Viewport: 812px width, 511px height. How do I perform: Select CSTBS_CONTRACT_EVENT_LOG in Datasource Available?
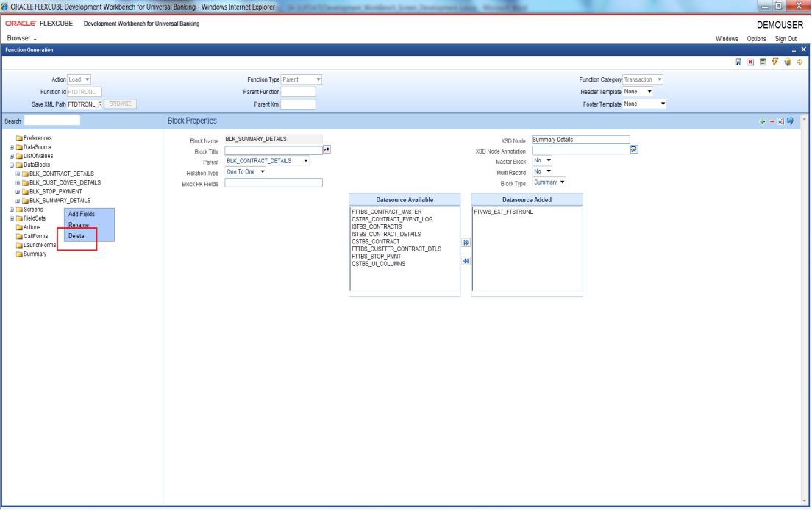coord(392,220)
